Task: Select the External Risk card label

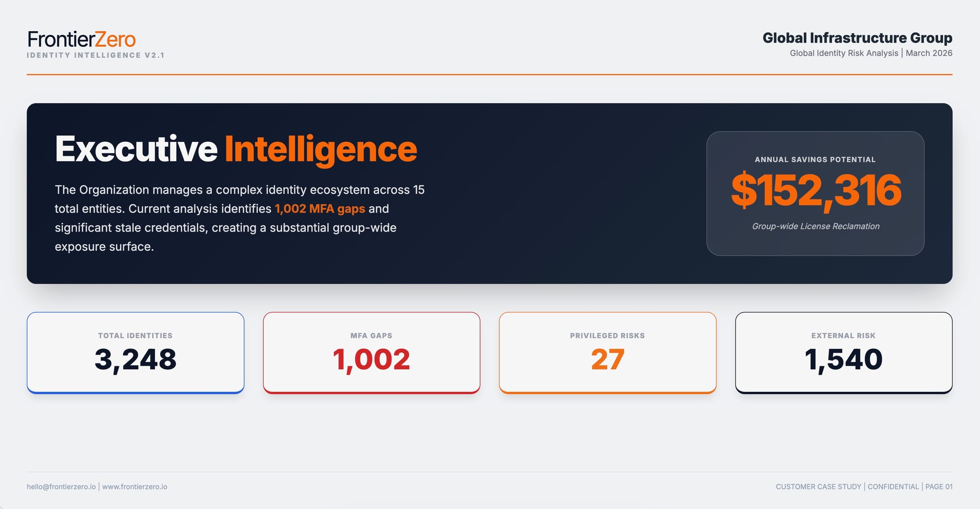Action: (x=843, y=335)
